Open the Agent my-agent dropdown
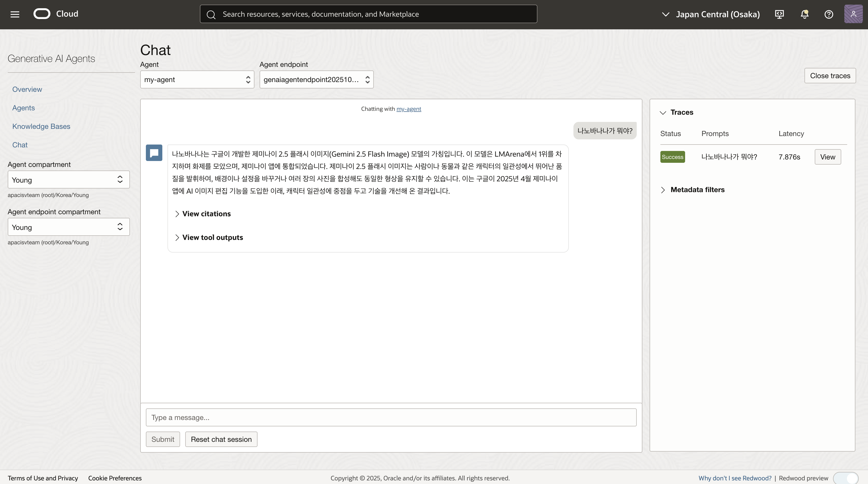868x484 pixels. point(197,79)
